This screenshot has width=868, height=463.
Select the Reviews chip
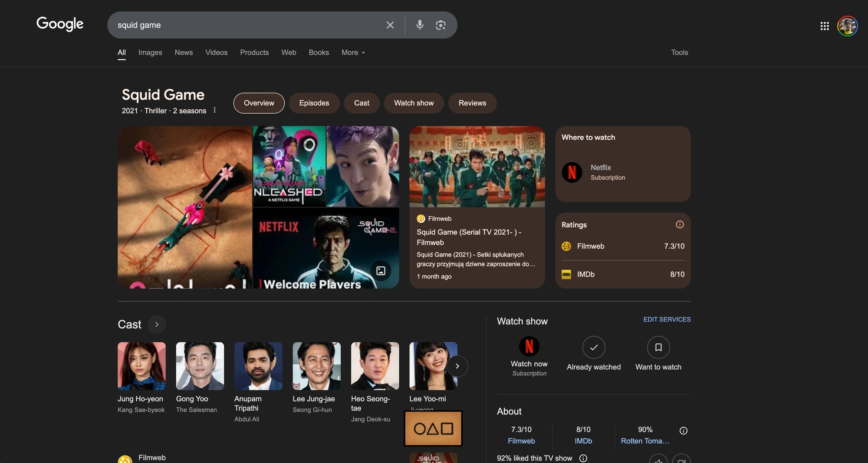click(472, 103)
